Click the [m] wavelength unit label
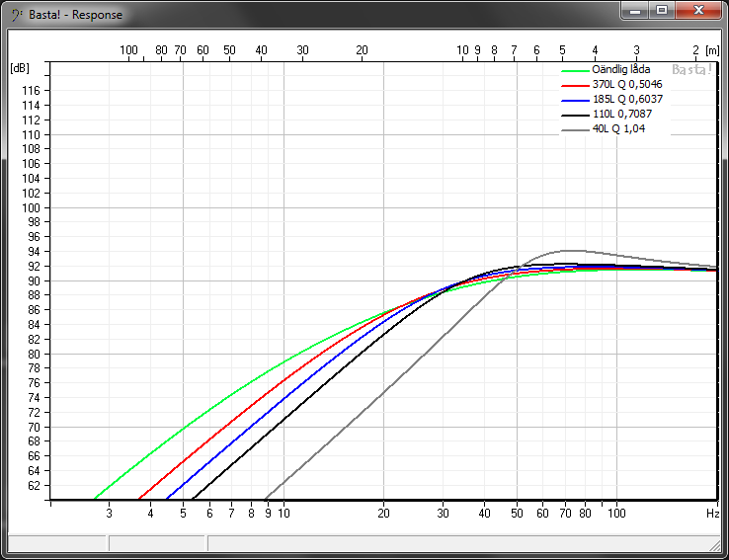Screen dimensions: 729x560 click(713, 49)
